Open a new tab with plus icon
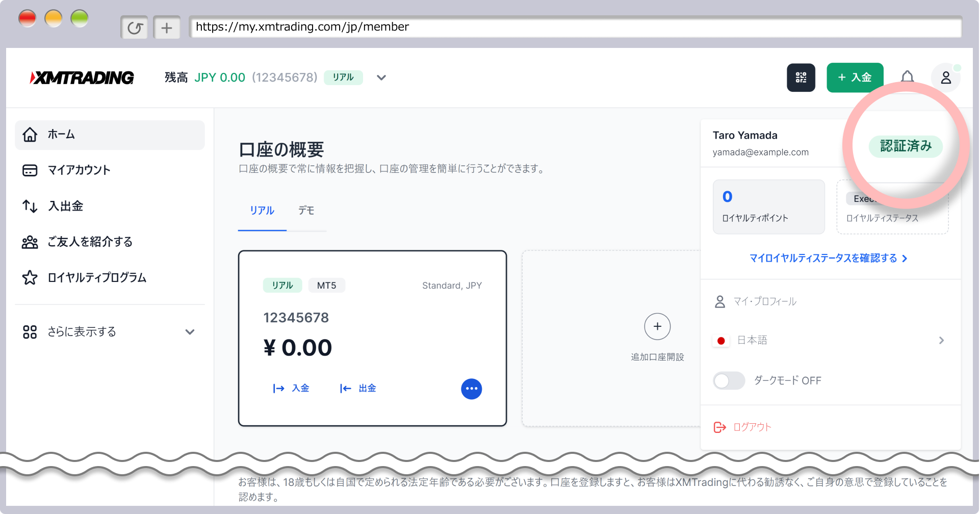980x514 pixels. pos(167,28)
